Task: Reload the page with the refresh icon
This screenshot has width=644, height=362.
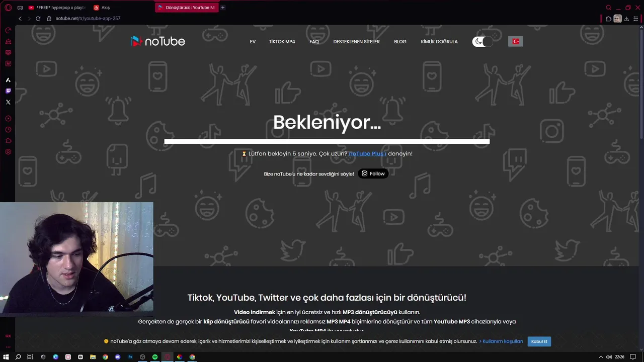Action: tap(38, 19)
